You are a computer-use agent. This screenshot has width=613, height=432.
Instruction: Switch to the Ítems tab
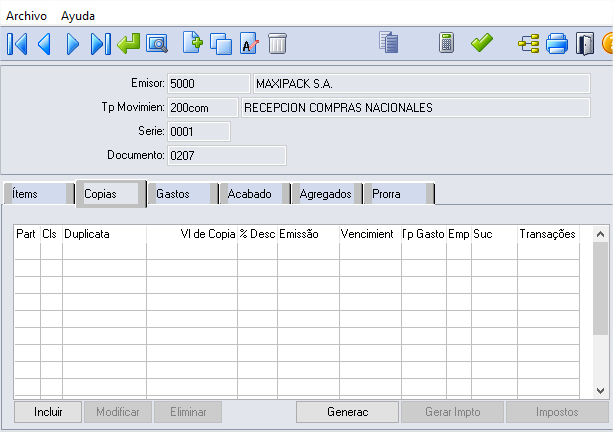click(39, 194)
